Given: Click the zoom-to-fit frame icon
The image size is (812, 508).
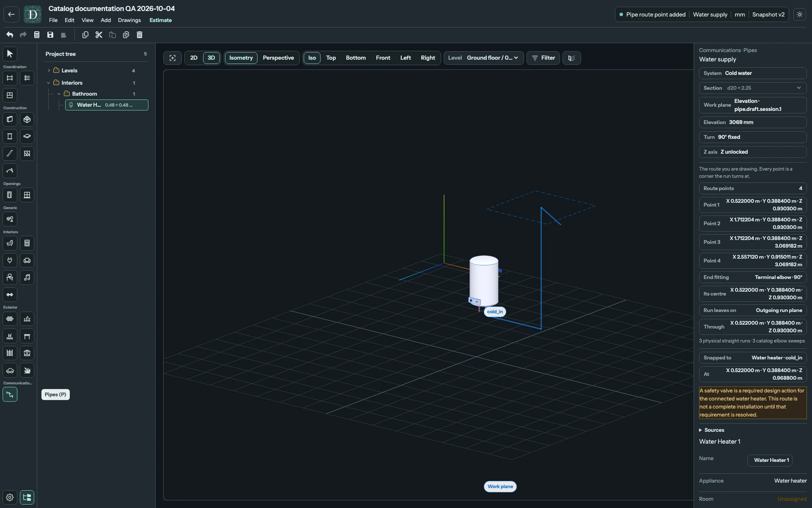Looking at the screenshot, I should pos(173,58).
